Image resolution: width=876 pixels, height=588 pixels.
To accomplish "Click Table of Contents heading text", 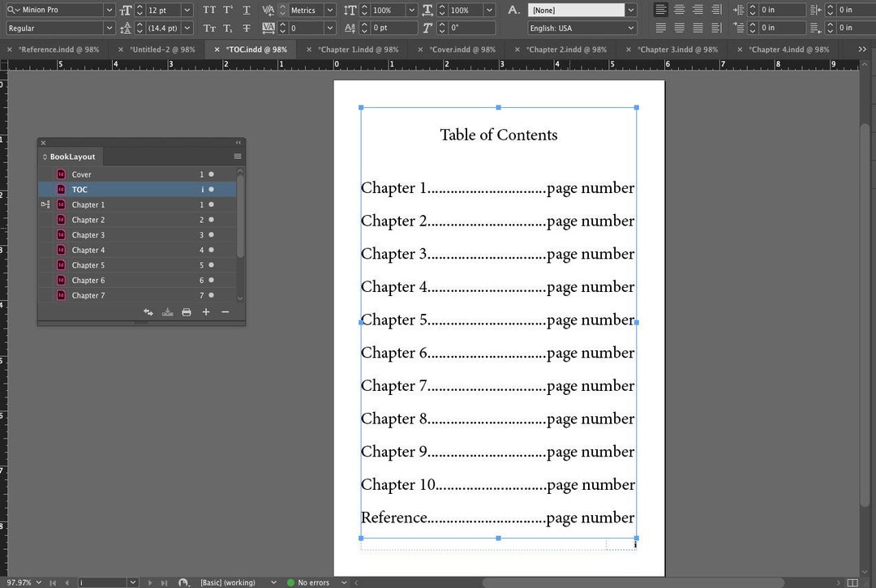I will click(x=498, y=135).
